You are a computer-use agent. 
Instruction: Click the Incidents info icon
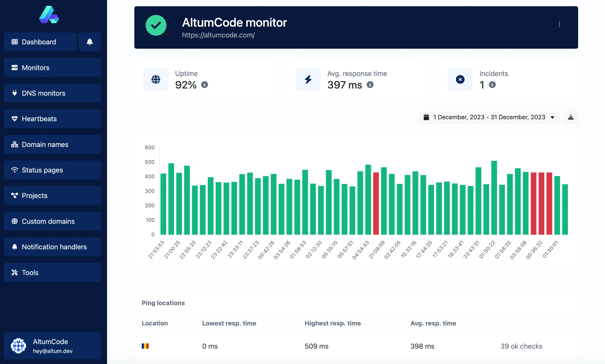(x=492, y=85)
